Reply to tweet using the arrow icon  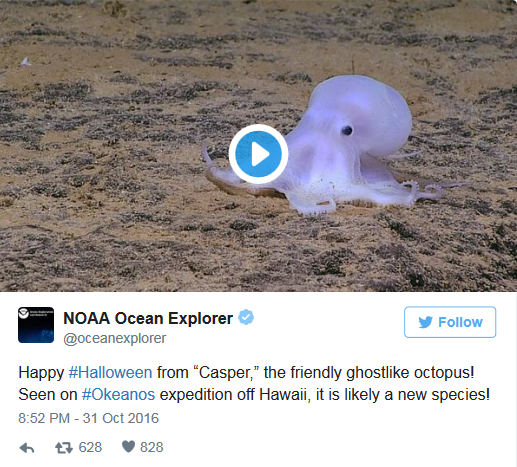(27, 448)
